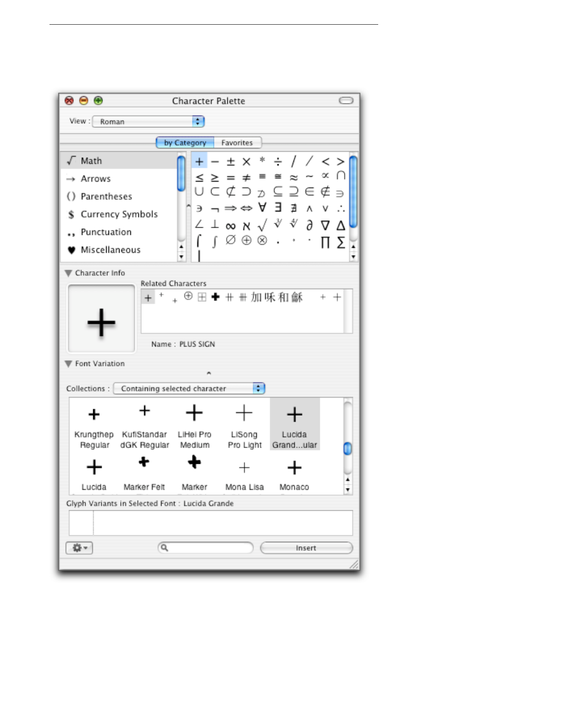Select the there-exists (∃) character
Screen dimensions: 562x728
coord(278,207)
